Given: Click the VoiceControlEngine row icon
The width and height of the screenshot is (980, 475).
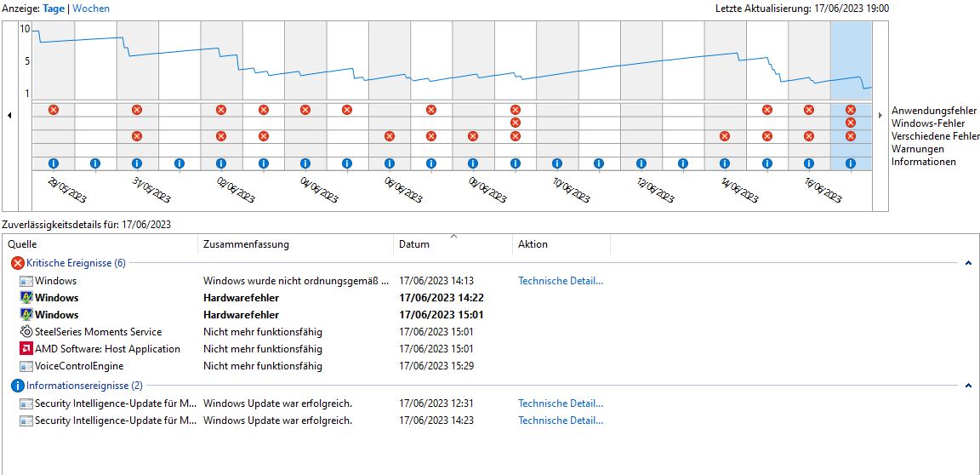Looking at the screenshot, I should coord(26,366).
